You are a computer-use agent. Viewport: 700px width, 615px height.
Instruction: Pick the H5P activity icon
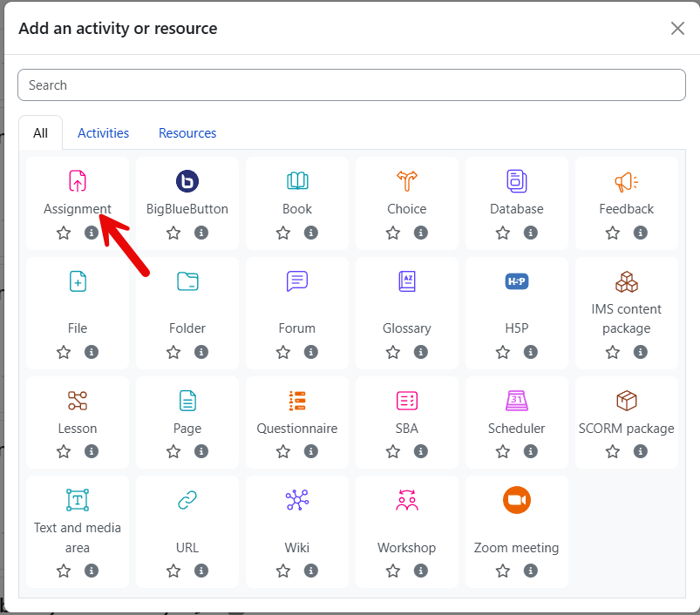(x=517, y=281)
